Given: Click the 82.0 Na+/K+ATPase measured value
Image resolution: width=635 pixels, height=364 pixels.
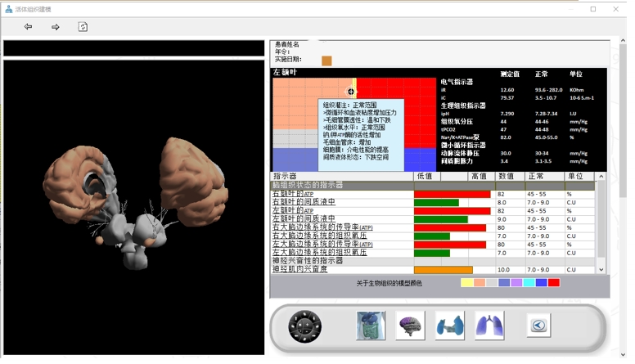Looking at the screenshot, I should [506, 137].
